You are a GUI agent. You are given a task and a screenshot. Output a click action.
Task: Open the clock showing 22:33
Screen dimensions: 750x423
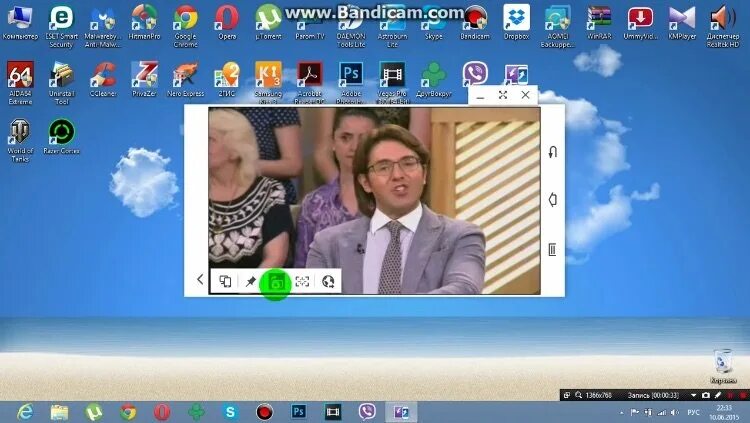pos(724,412)
